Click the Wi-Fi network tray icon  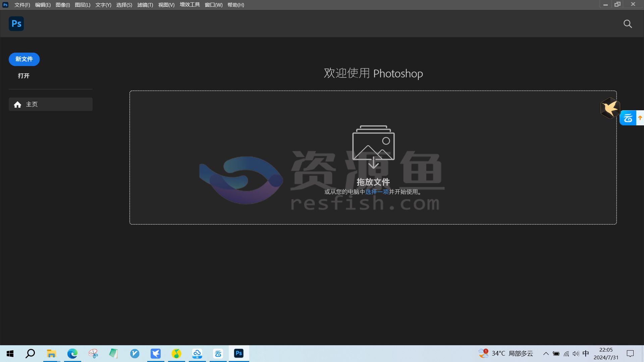point(567,354)
